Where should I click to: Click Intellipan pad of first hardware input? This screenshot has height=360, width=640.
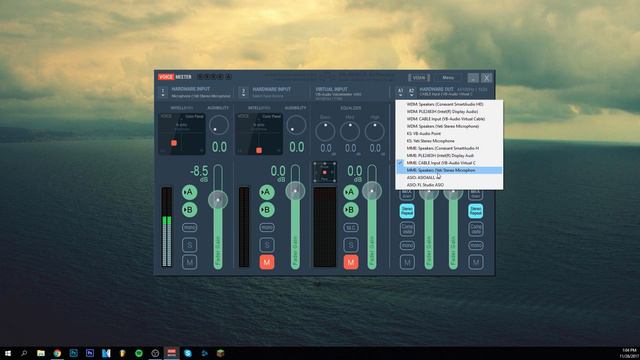point(182,134)
